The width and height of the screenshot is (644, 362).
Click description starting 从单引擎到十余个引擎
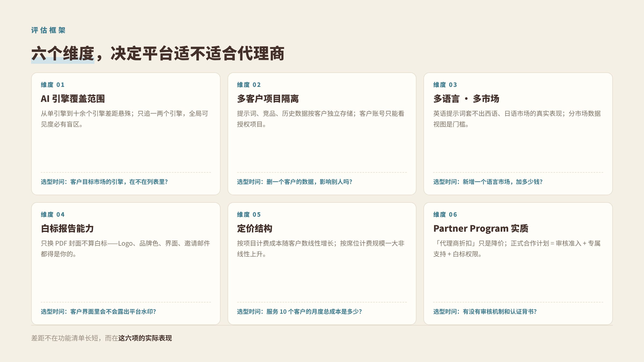pos(125,119)
